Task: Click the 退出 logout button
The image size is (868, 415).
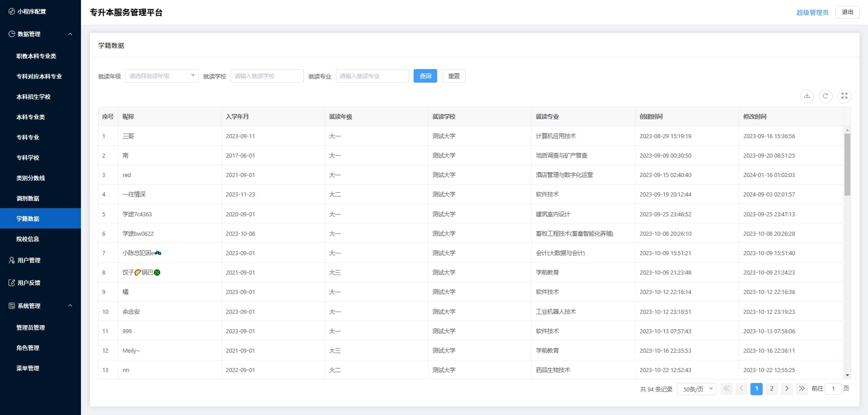Action: (x=848, y=12)
